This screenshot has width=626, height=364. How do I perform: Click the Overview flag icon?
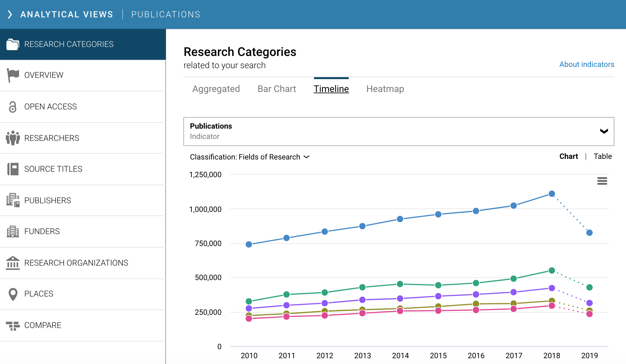coord(13,75)
